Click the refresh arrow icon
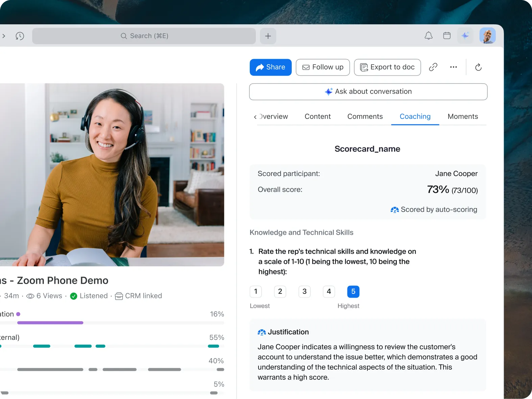Screen dimensions: 532x399 tap(478, 67)
